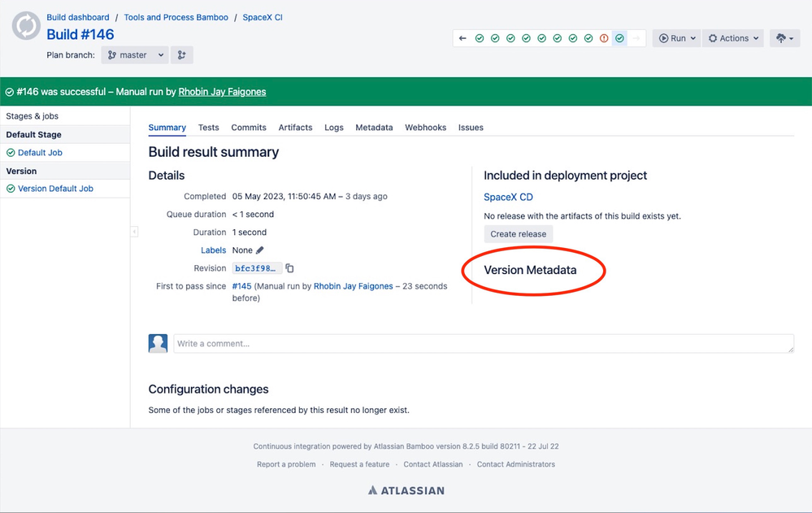Viewport: 812px width, 513px height.
Task: Click the Create release button
Action: click(x=519, y=233)
